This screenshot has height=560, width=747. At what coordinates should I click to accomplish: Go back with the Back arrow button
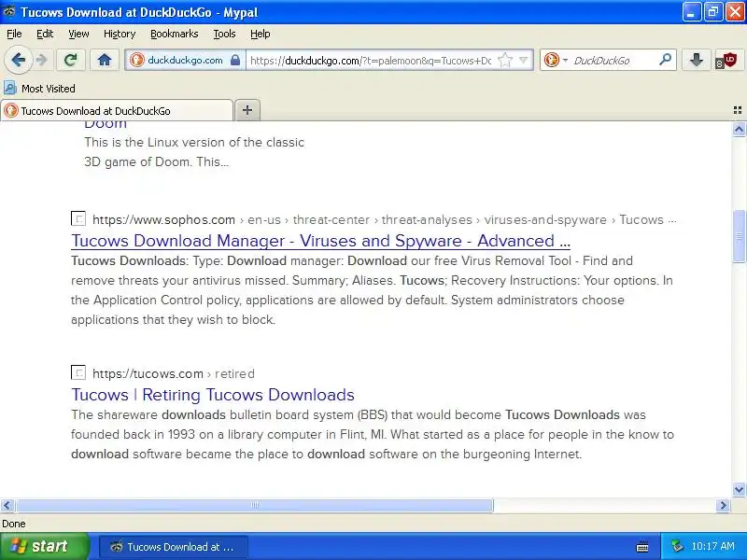click(x=18, y=60)
